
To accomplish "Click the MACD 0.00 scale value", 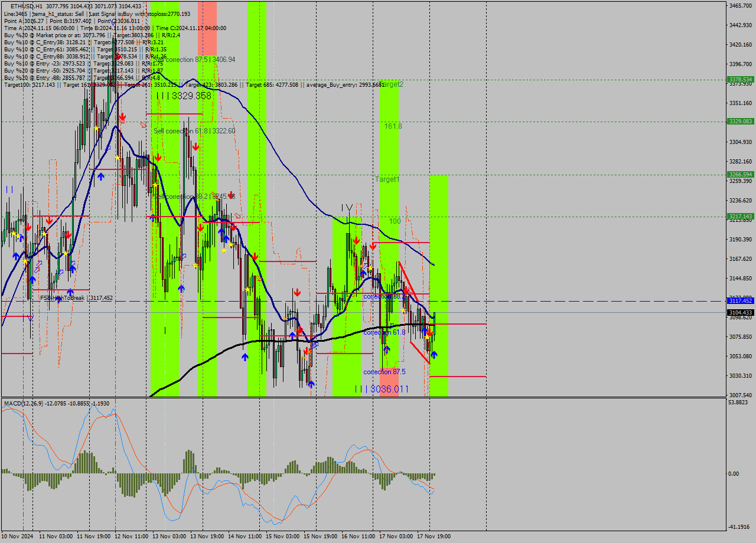I will coord(734,473).
